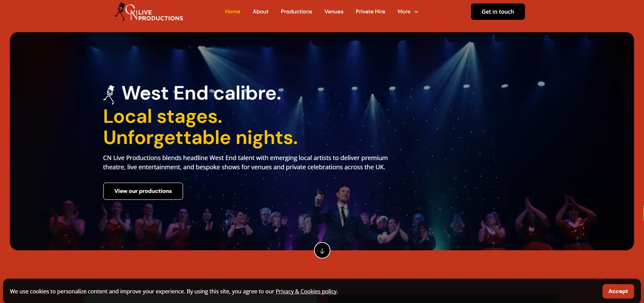Click View our productions button
The width and height of the screenshot is (644, 303).
pos(143,191)
